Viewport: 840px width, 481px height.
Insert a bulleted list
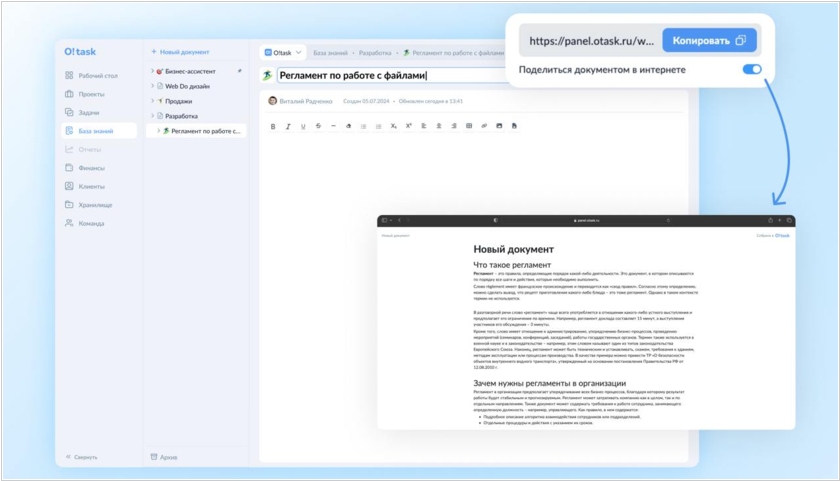click(x=363, y=126)
